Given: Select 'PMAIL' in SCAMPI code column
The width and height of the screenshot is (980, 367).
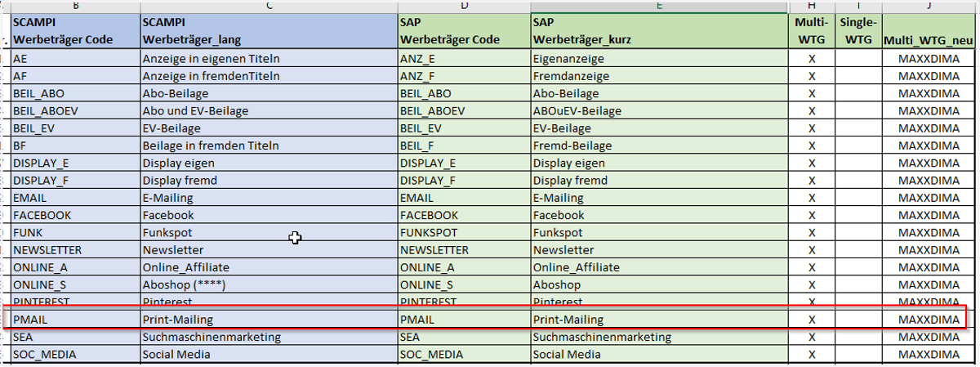Looking at the screenshot, I should 75,320.
